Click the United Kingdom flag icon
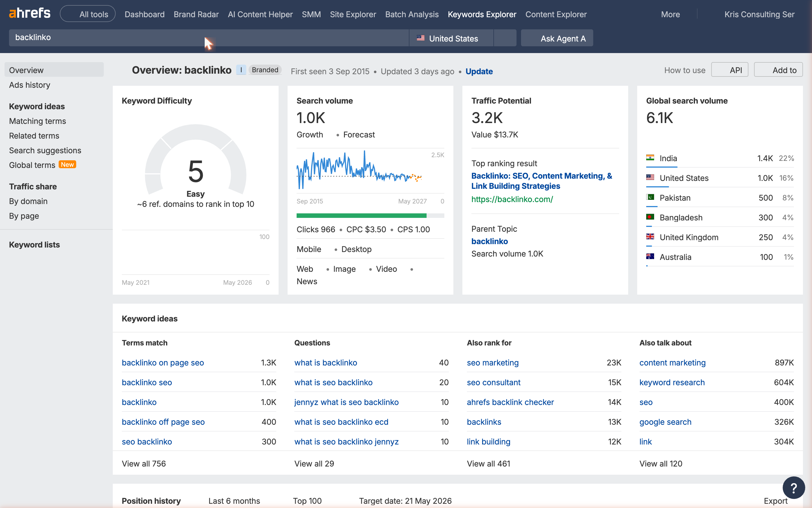 pos(650,237)
